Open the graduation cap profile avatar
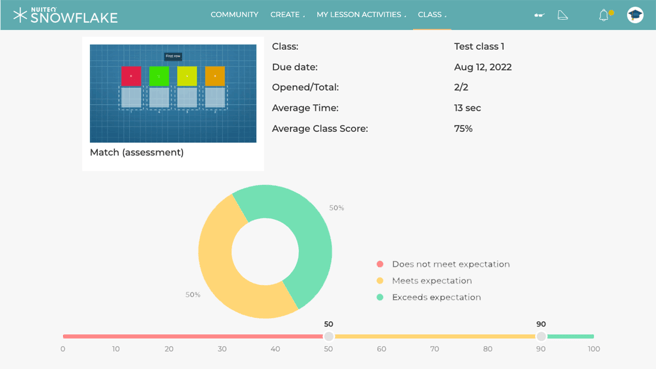This screenshot has height=369, width=656. (635, 15)
